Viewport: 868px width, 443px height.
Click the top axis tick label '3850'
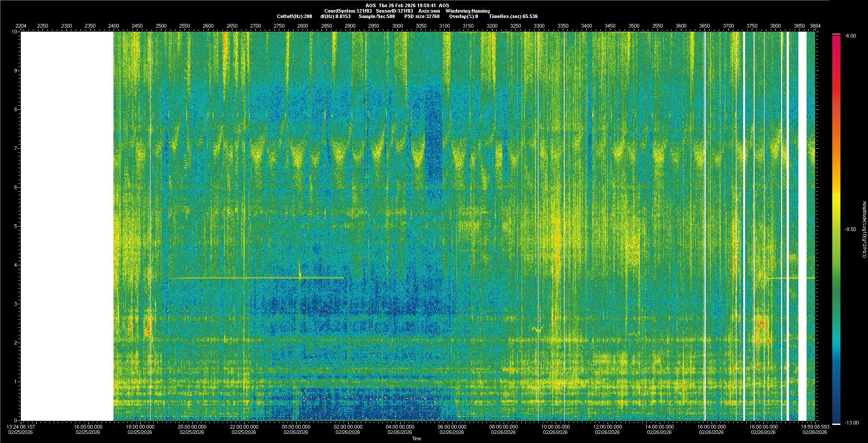800,26
